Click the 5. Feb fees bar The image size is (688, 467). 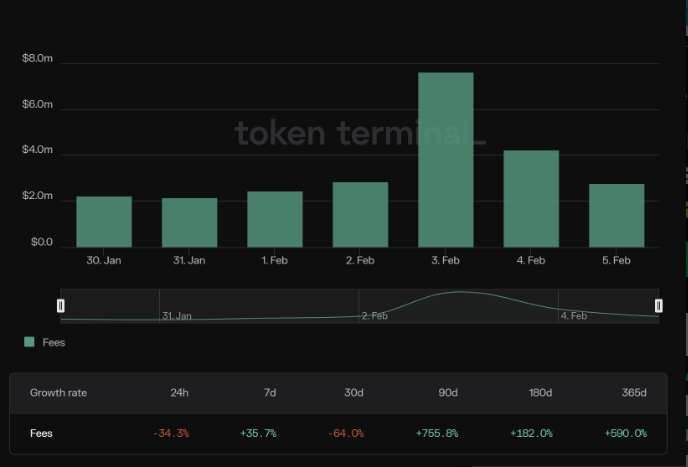(616, 216)
